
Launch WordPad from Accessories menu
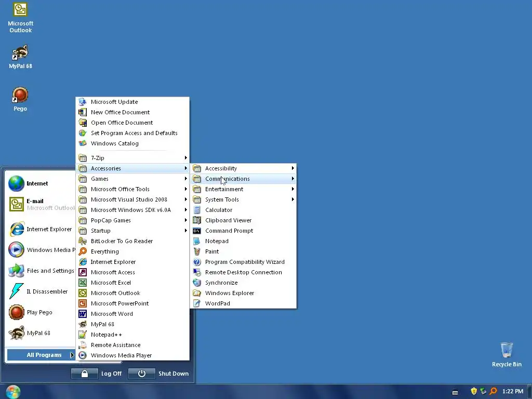243,303
